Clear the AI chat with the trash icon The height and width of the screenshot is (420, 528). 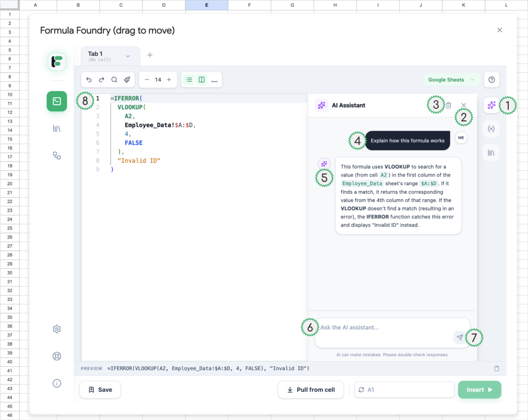pyautogui.click(x=448, y=105)
